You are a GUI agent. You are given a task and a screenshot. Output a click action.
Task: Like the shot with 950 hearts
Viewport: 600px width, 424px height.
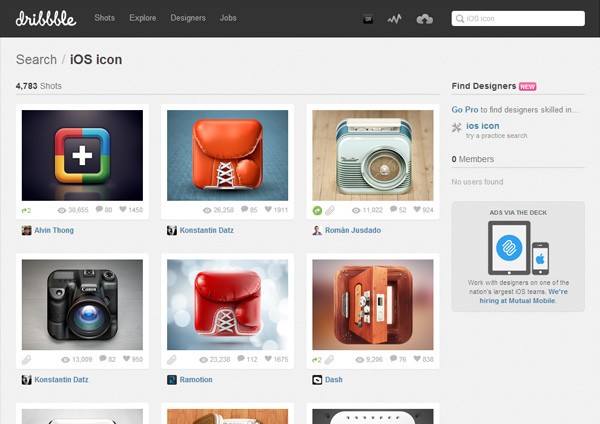coord(127,359)
